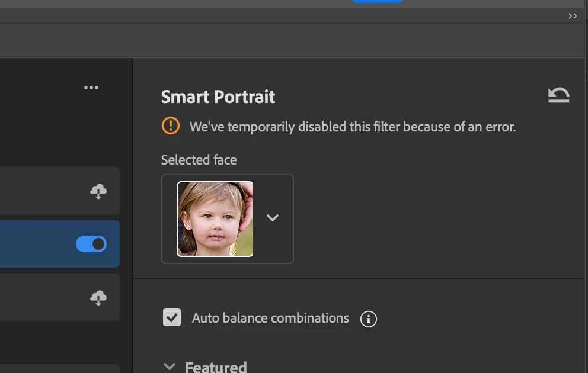Click the filter disabled error message text

(353, 126)
